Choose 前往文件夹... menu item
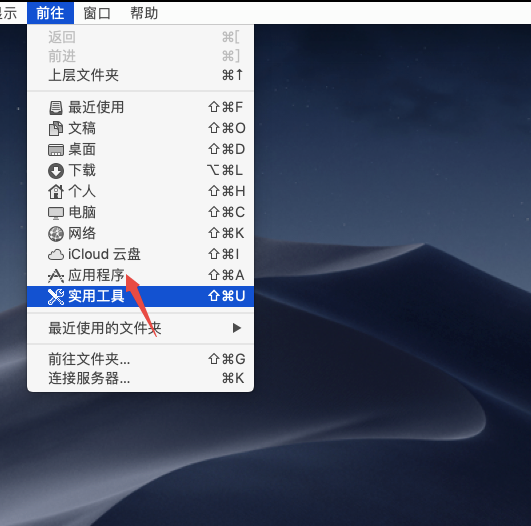Image resolution: width=531 pixels, height=526 pixels. pos(141,359)
